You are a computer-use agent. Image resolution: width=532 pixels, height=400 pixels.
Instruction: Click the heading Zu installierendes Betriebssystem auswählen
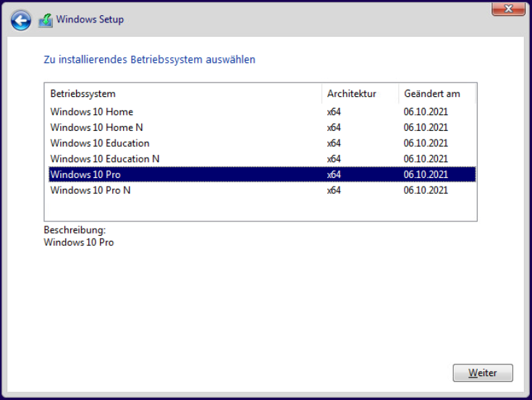[x=149, y=59]
